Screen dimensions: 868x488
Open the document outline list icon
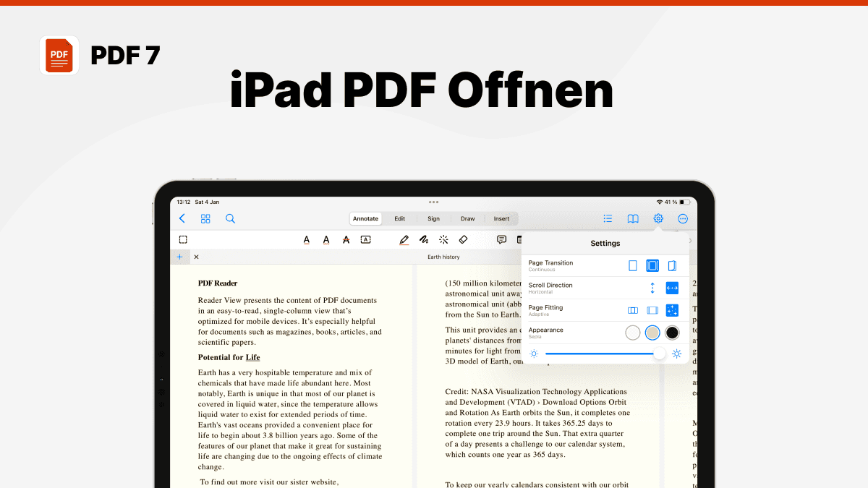[608, 218]
